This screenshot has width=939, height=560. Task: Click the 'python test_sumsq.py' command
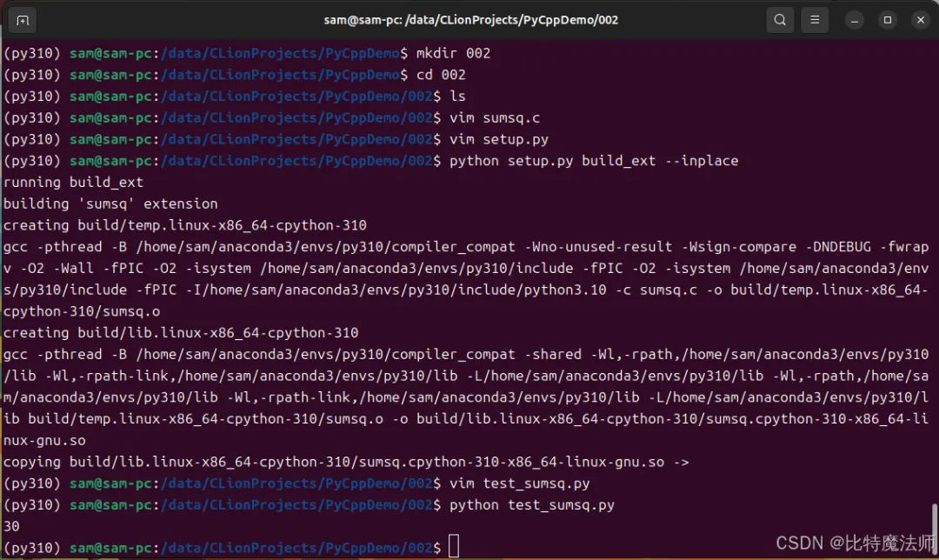532,505
